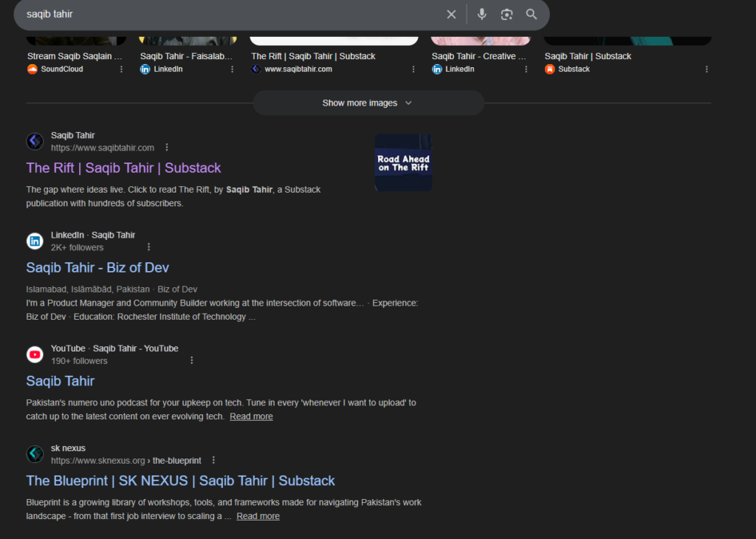This screenshot has width=756, height=539.
Task: Click into the saqib tahir search field
Action: click(x=221, y=15)
